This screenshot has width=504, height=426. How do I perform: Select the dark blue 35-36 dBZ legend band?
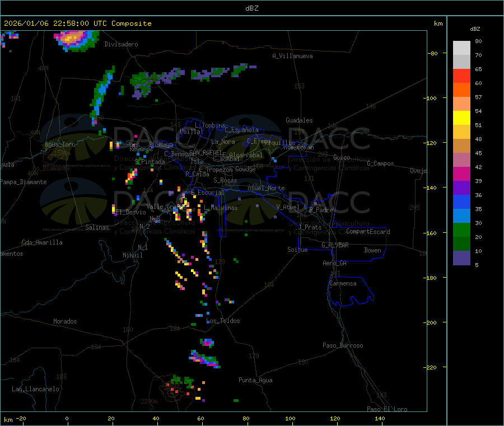tap(461, 202)
